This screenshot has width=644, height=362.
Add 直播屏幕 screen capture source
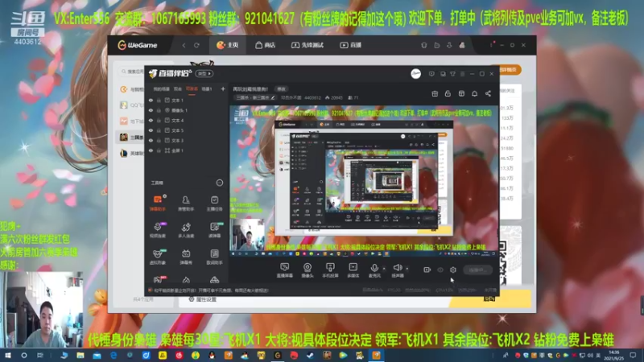coord(285,270)
